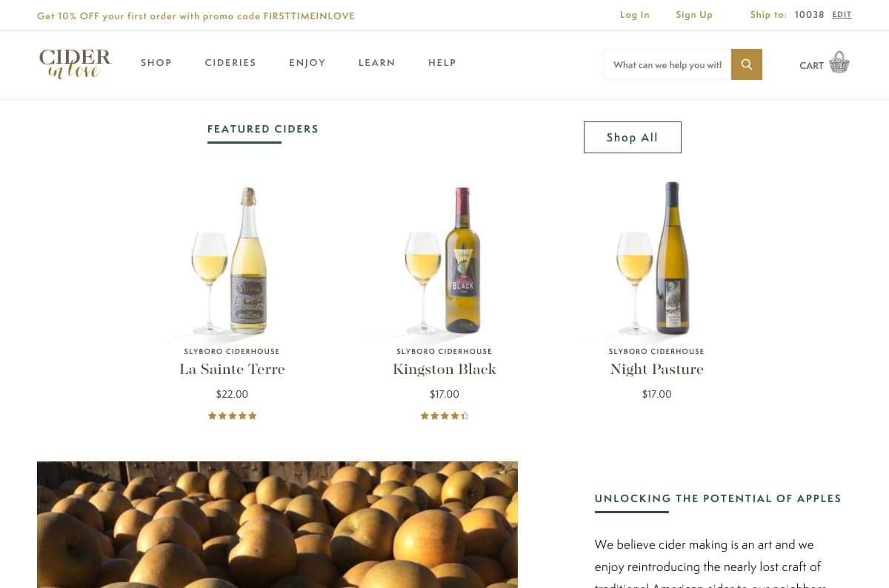Edit the ship-to zip code
This screenshot has height=588, width=889.
[842, 15]
